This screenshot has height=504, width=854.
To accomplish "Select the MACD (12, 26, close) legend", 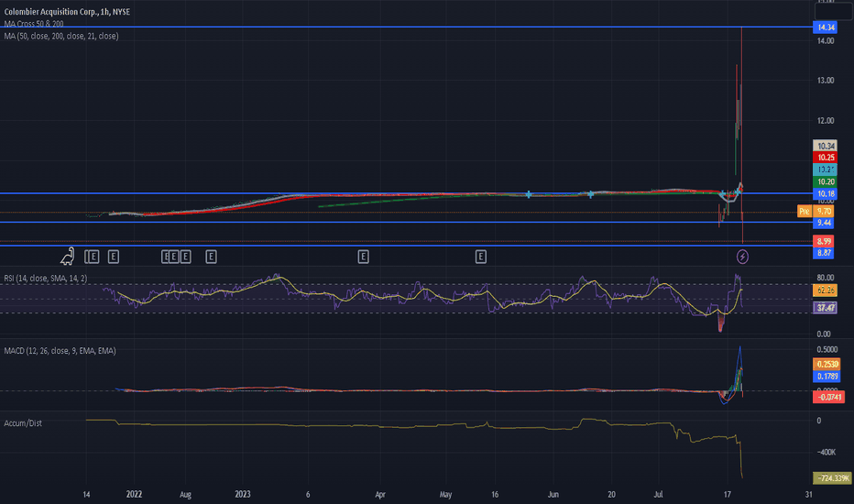I will (x=60, y=351).
